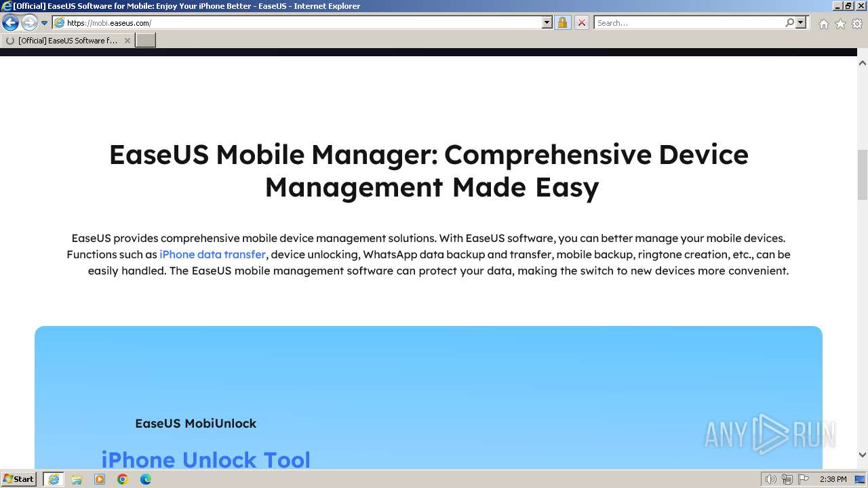This screenshot has height=488, width=868.
Task: Select the EaseUS Software browser tab
Action: click(67, 41)
